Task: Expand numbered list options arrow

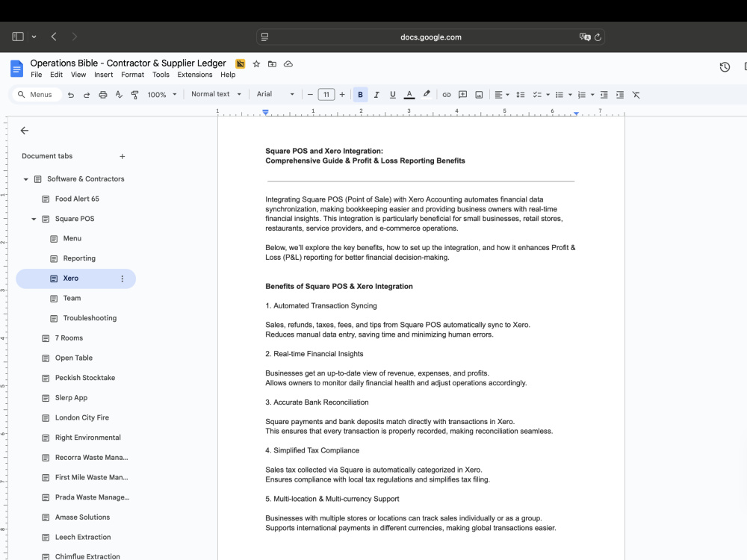Action: tap(592, 95)
